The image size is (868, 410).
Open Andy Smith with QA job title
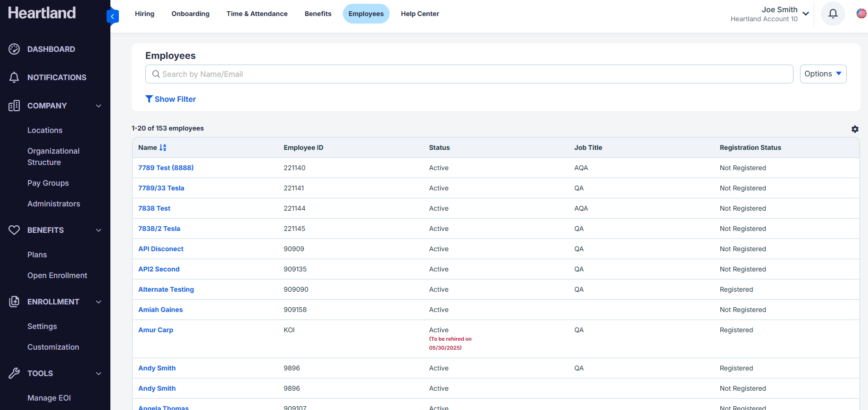click(157, 368)
